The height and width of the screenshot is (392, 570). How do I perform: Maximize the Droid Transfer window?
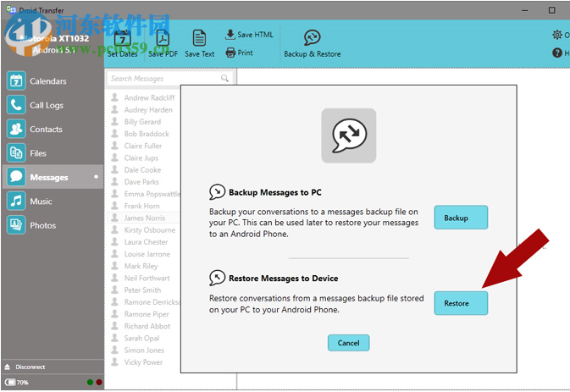pos(552,10)
